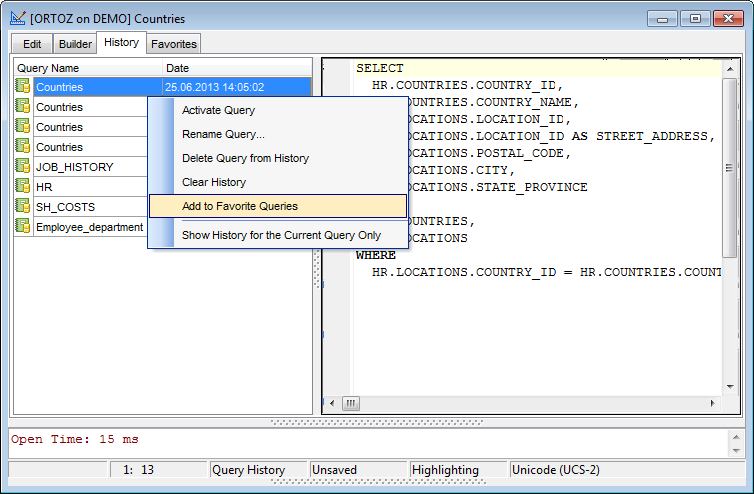Viewport: 754px width, 494px height.
Task: Click the application icon in the title bar
Action: click(18, 18)
